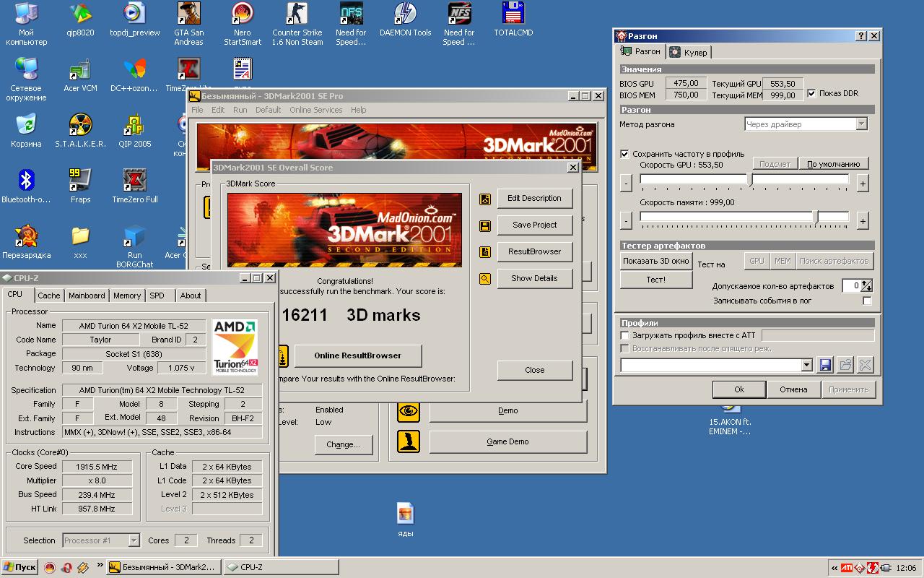
Task: Click the GPU speed slider thumb
Action: tap(750, 181)
